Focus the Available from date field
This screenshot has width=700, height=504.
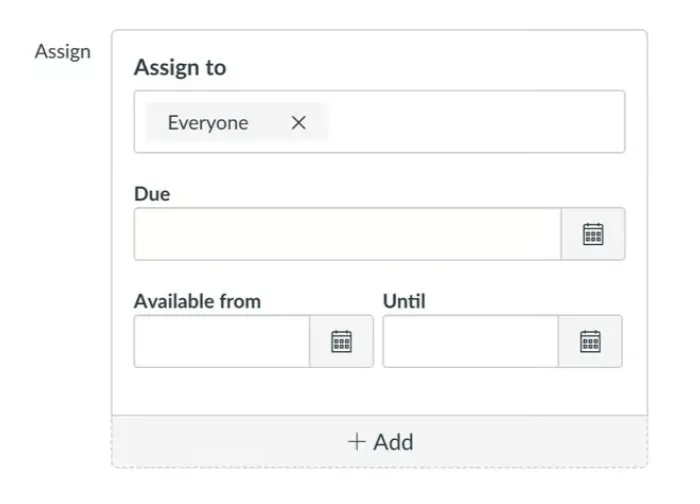(221, 341)
